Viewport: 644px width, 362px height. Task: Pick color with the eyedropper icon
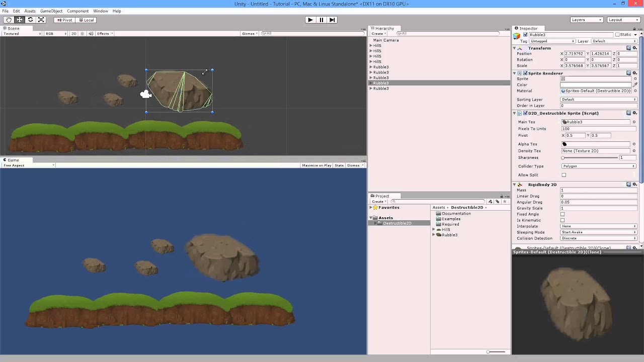[x=635, y=84]
